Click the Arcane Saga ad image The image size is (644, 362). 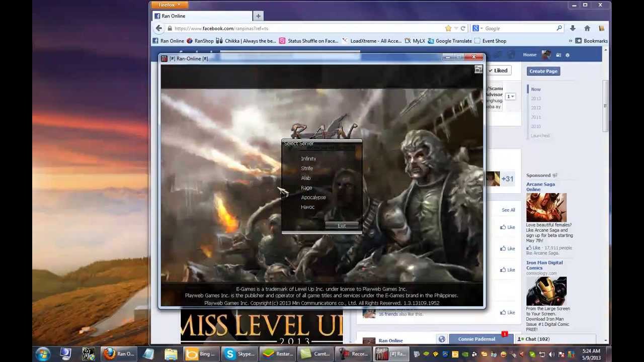(546, 208)
